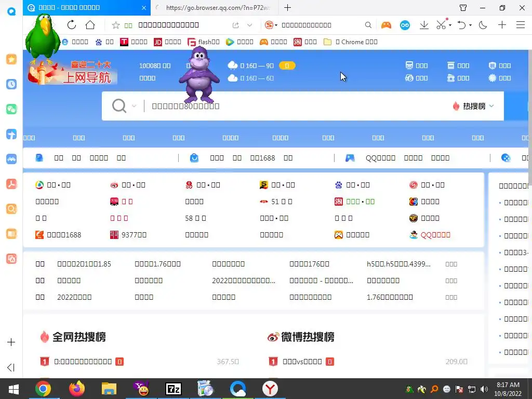Screen dimensions: 532x399
Task: Click the share icon in address bar
Action: pos(235,25)
